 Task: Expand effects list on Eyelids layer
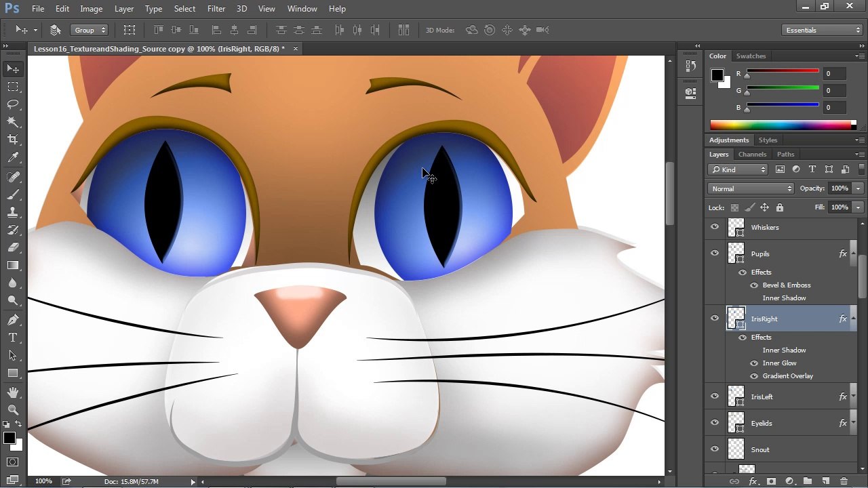coord(853,423)
